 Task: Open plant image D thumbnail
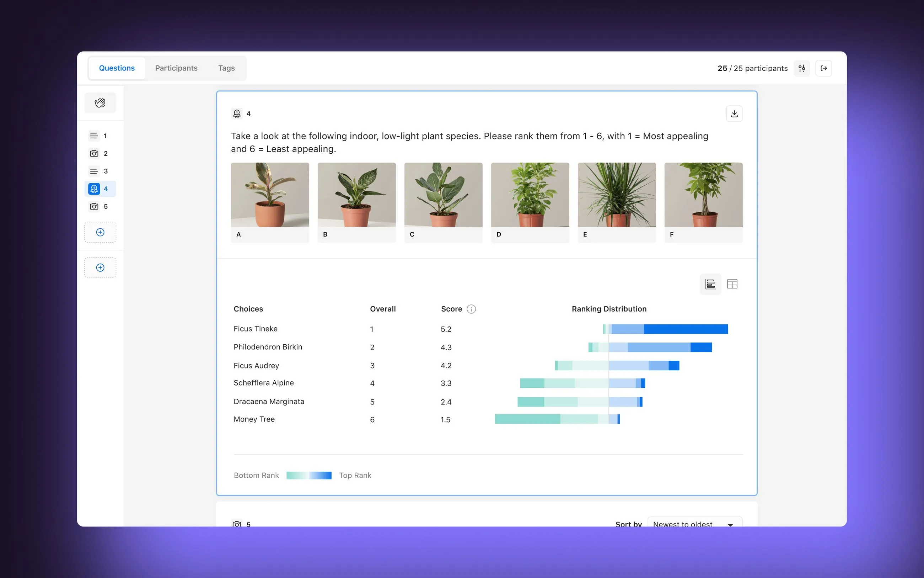(x=530, y=203)
